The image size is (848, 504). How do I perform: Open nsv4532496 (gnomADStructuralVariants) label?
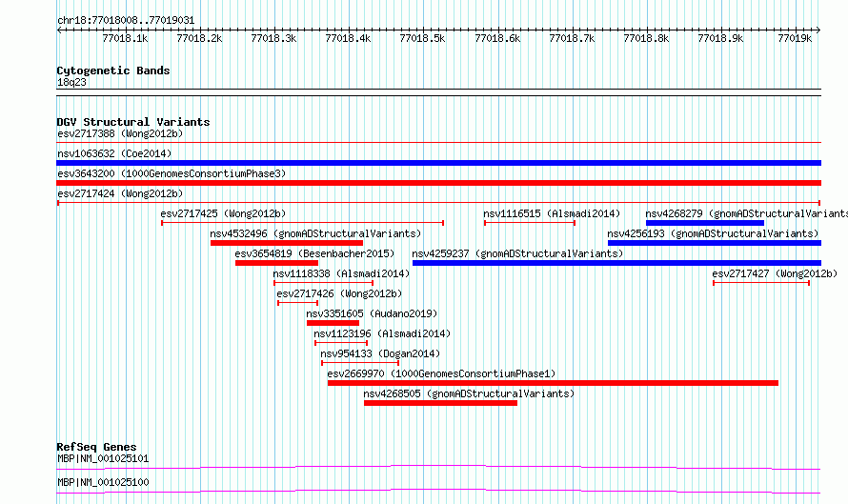315,233
